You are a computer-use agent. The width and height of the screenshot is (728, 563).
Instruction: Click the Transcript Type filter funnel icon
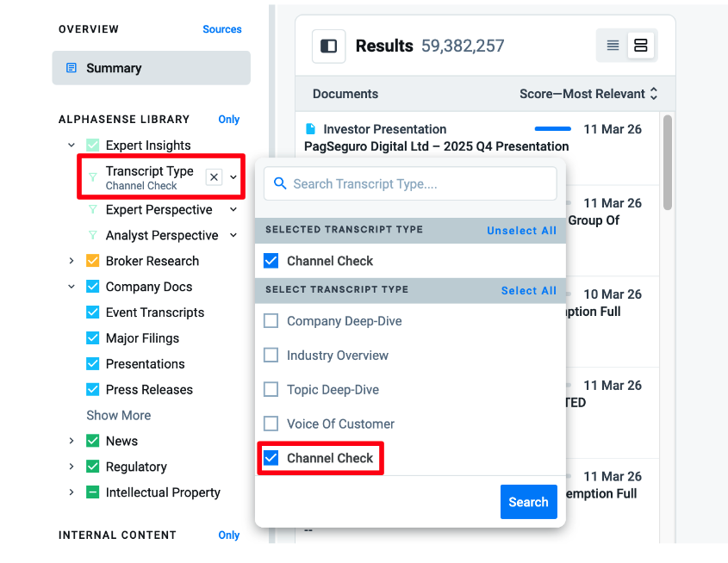(x=93, y=176)
